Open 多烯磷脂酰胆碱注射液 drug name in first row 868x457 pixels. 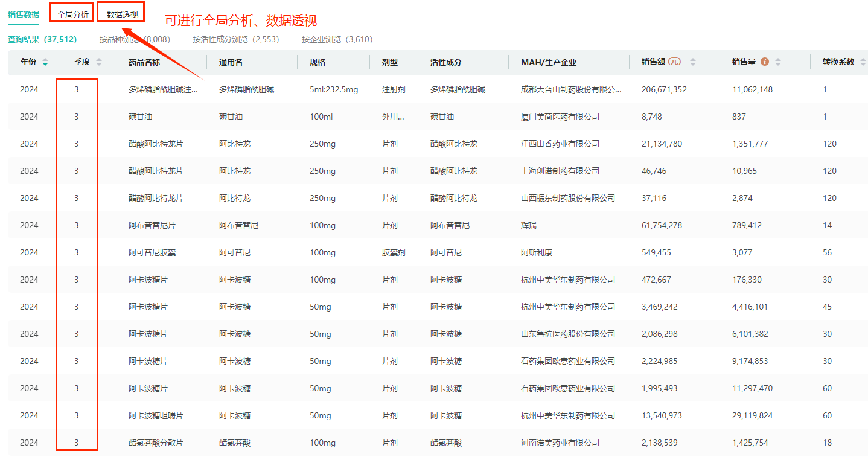(x=163, y=89)
